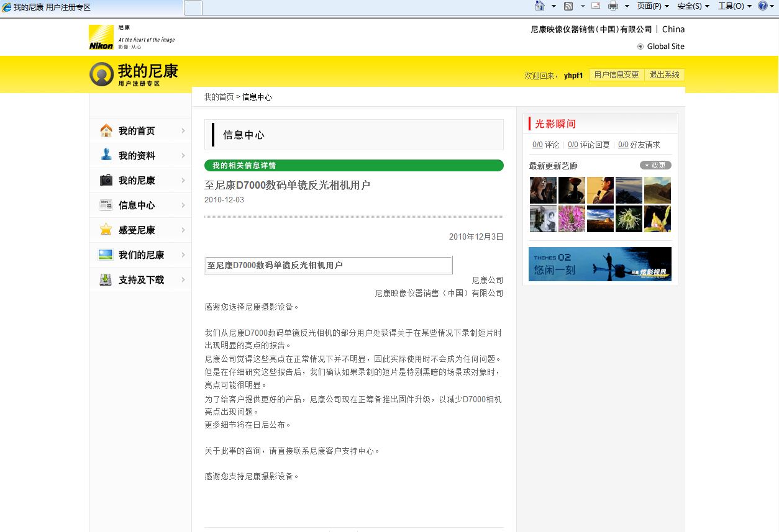Click the printer icon in browser toolbar
The image size is (779, 532).
pos(613,6)
